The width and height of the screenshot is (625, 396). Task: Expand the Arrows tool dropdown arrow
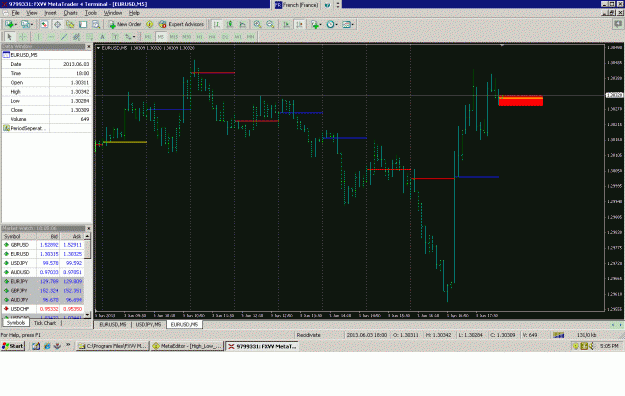[x=134, y=37]
